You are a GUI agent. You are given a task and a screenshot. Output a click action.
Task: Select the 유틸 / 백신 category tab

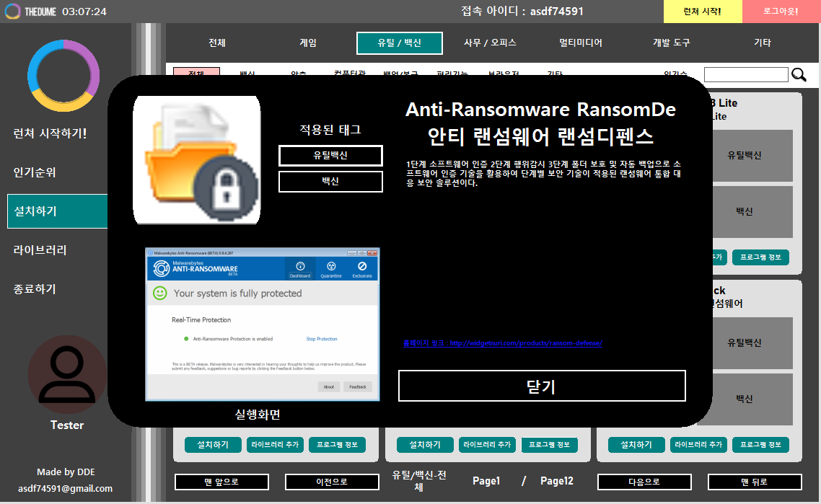click(400, 43)
